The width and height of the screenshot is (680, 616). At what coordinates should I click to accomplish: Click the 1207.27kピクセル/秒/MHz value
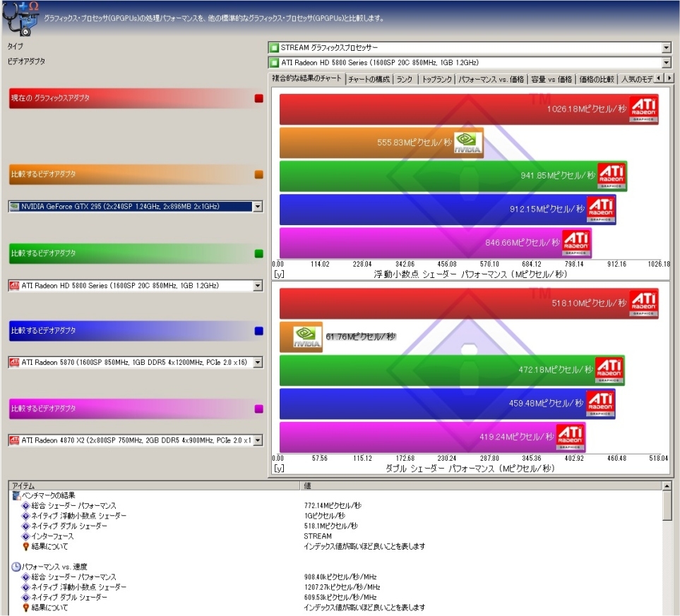pyautogui.click(x=342, y=587)
